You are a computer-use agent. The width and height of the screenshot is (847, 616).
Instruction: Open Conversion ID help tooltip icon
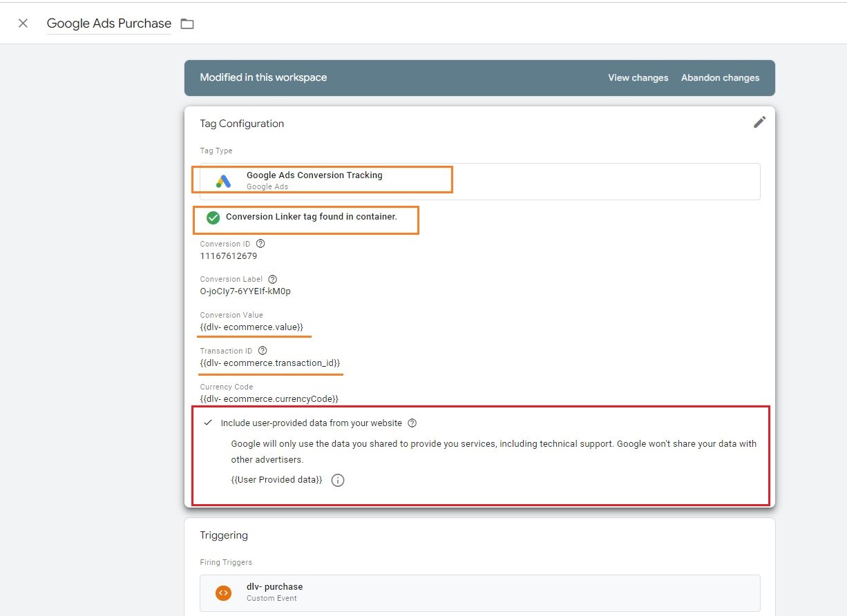(260, 243)
